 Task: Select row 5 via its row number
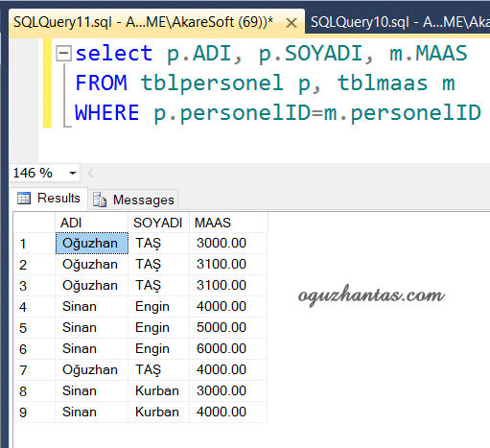click(35, 328)
